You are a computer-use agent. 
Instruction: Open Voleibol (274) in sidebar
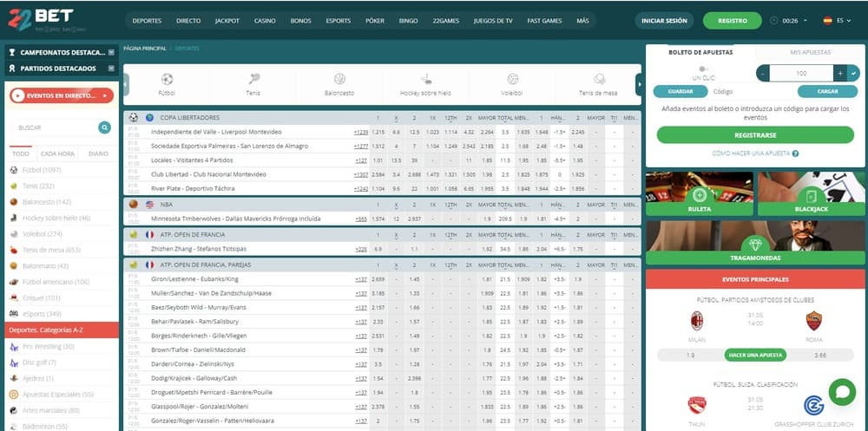tap(42, 234)
